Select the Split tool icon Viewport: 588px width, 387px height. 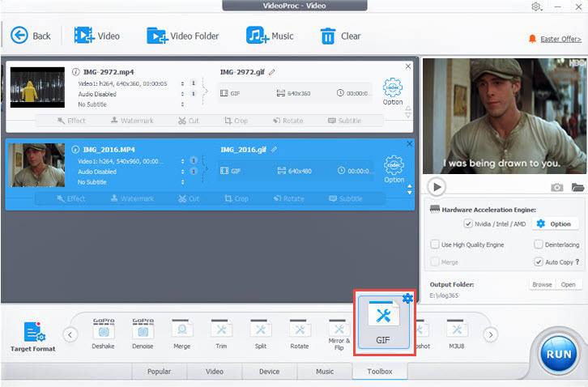[260, 331]
